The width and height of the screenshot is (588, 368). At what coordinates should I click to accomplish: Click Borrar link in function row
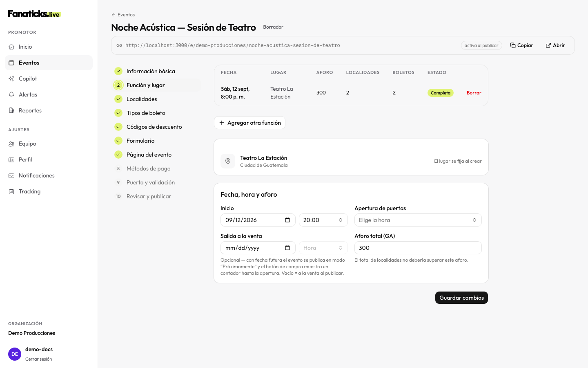pyautogui.click(x=474, y=93)
